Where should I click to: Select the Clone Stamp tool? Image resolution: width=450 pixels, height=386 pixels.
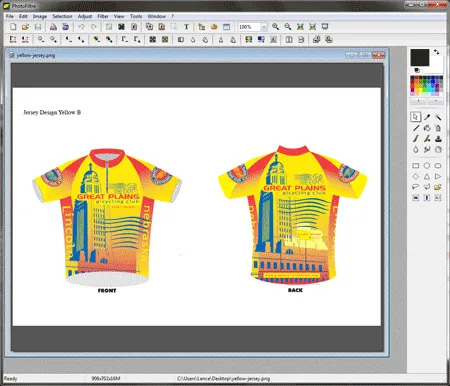click(438, 139)
